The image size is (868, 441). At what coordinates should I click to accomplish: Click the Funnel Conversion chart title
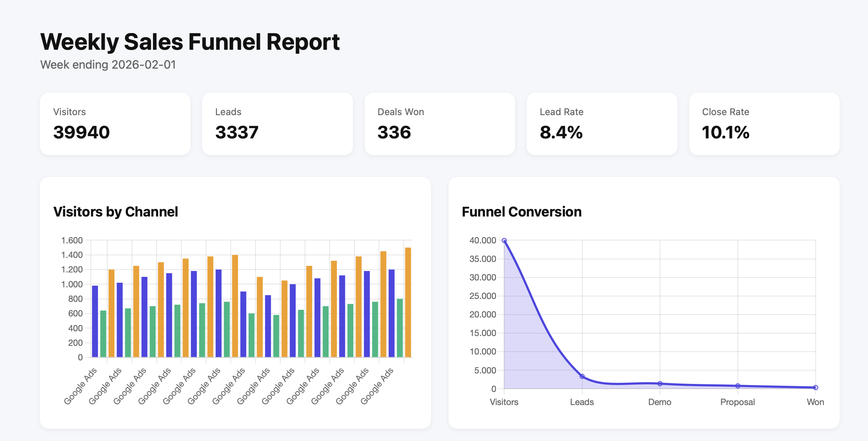tap(522, 212)
